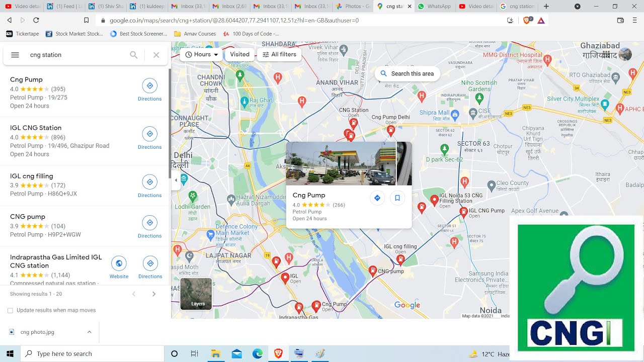This screenshot has height=362, width=644.
Task: Select the 'Cng Pump' result title
Action: (x=26, y=79)
